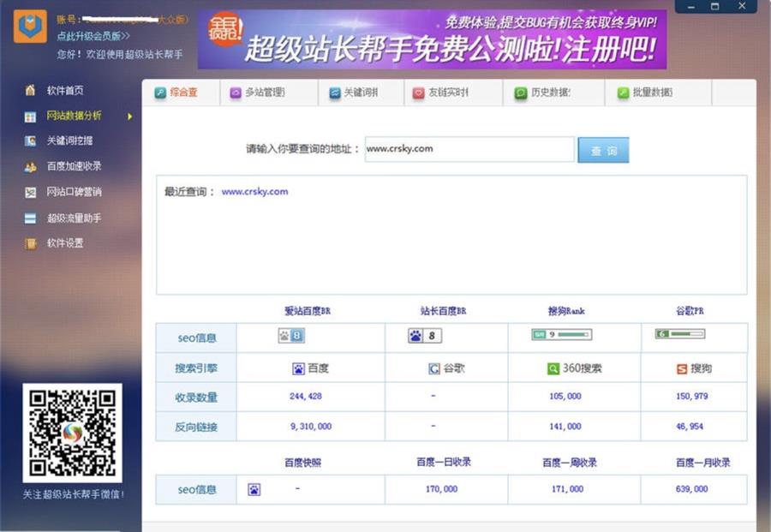Select 百度加速收录 menu item
The height and width of the screenshot is (532, 771).
(74, 166)
